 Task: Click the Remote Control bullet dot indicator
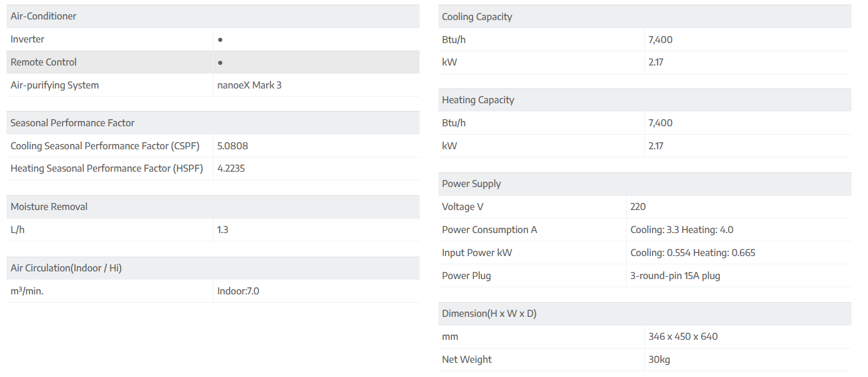click(220, 63)
